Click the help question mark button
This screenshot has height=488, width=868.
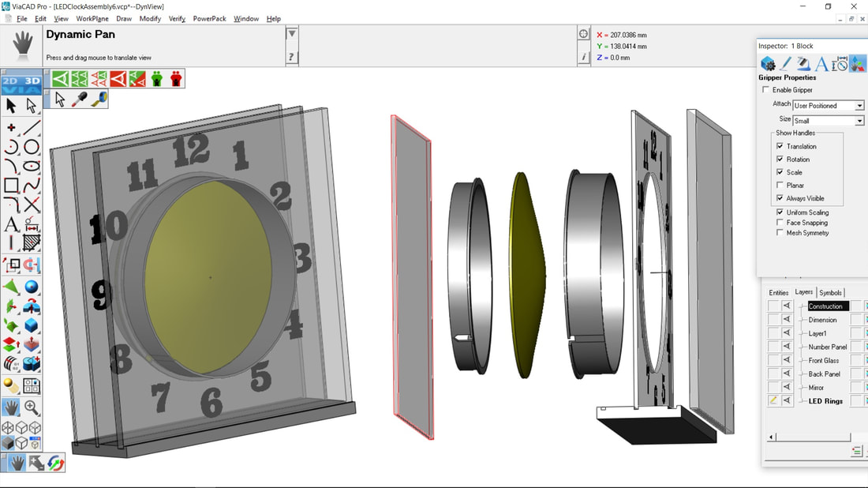(x=292, y=57)
